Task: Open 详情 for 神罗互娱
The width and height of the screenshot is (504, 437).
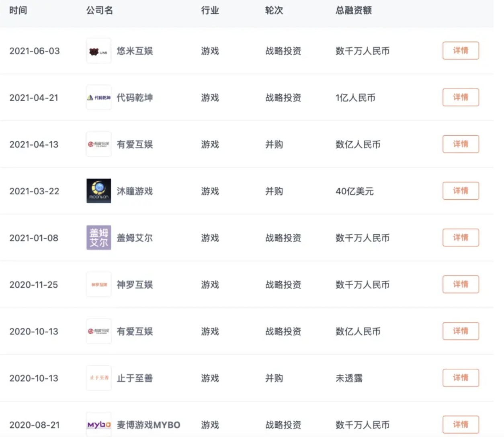Action: point(461,284)
